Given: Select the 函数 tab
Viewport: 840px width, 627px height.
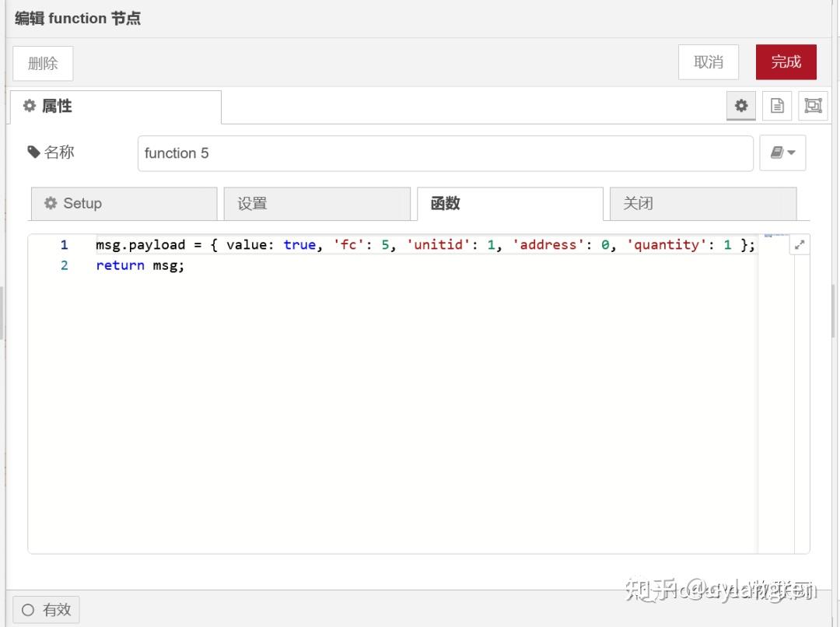Looking at the screenshot, I should (510, 204).
